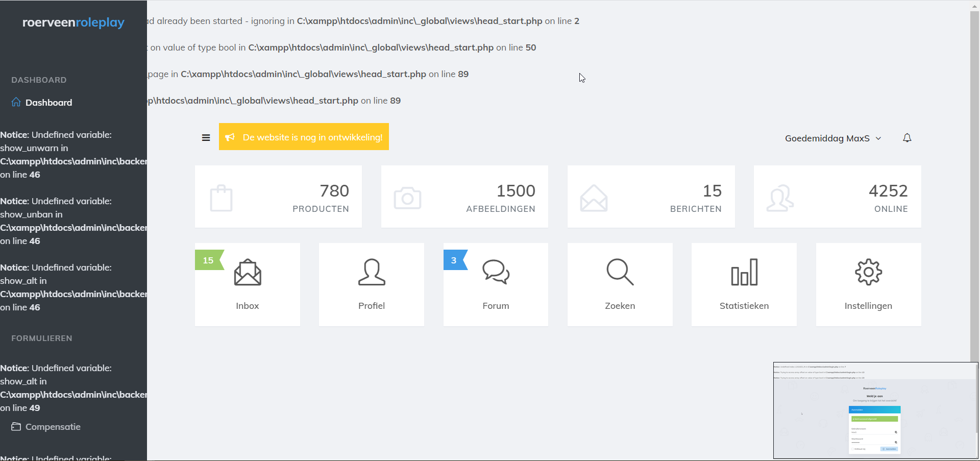The height and width of the screenshot is (461, 980).
Task: Expand the Goedemiddag MaxS user dropdown
Action: click(832, 138)
